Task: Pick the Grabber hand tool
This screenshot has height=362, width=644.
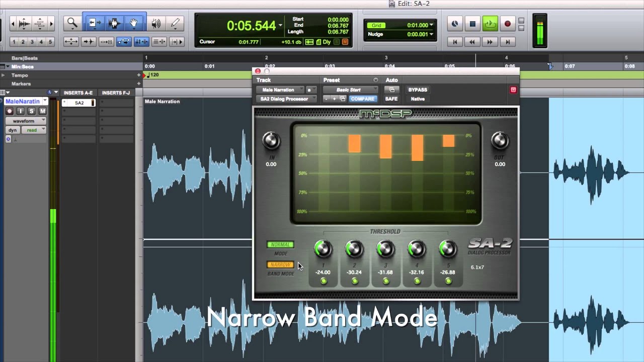Action: (134, 23)
